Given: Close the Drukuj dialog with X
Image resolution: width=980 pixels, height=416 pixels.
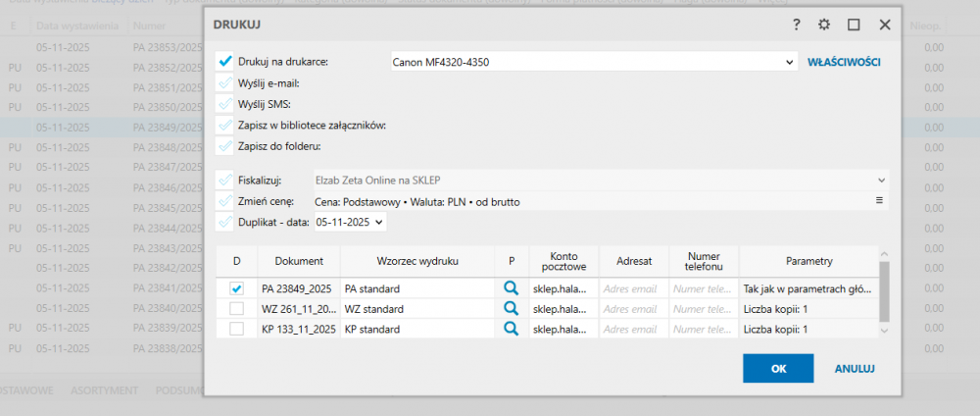Looking at the screenshot, I should pyautogui.click(x=885, y=25).
